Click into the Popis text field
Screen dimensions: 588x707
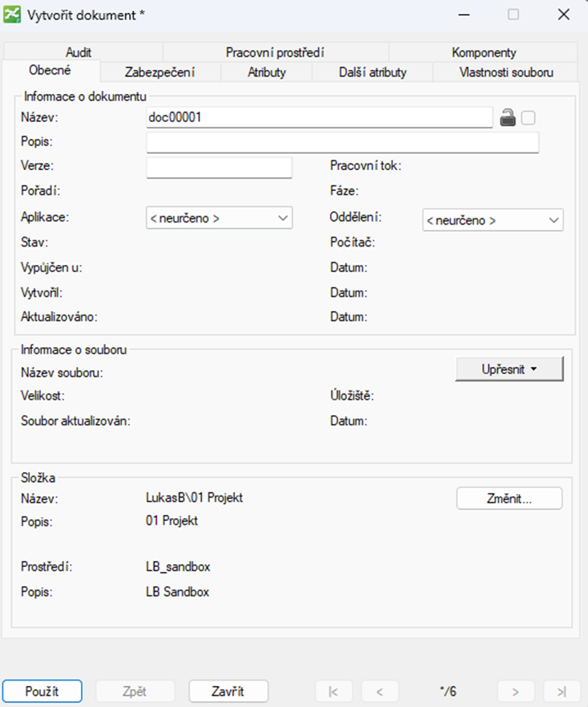(x=342, y=142)
